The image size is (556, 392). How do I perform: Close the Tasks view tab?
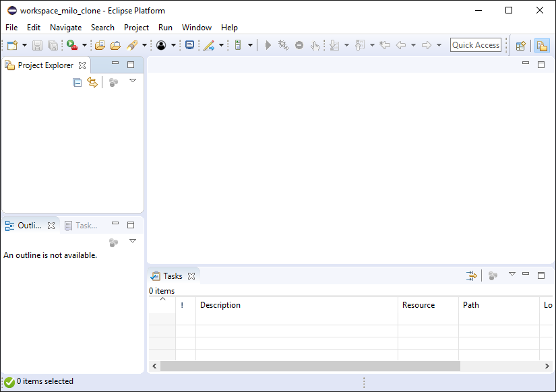coord(191,276)
